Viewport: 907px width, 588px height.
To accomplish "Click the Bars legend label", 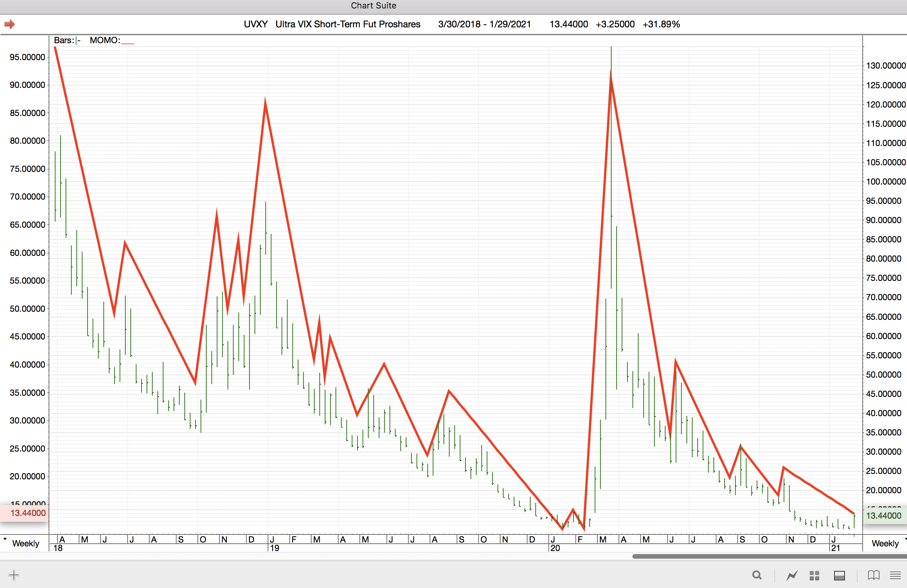I will click(67, 40).
